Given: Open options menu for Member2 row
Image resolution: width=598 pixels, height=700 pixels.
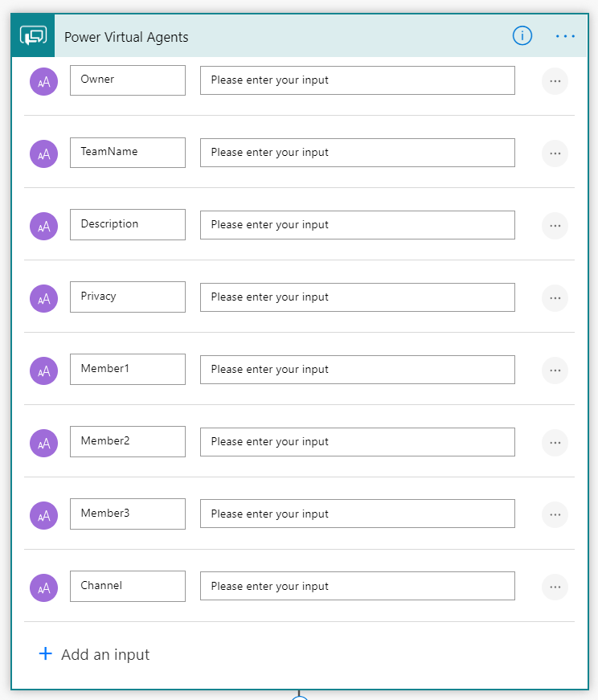Looking at the screenshot, I should (x=555, y=443).
